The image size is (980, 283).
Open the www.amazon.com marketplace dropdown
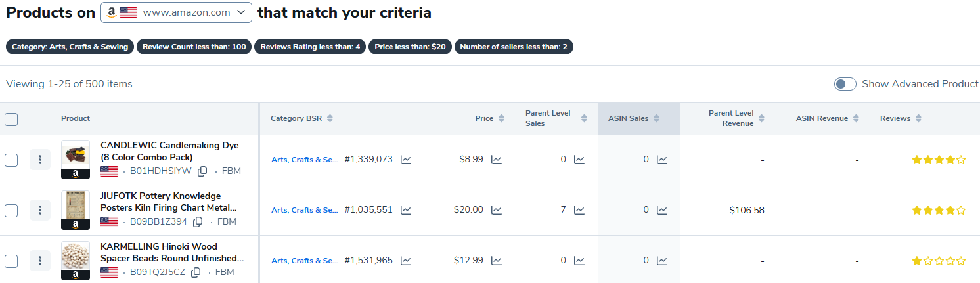176,12
